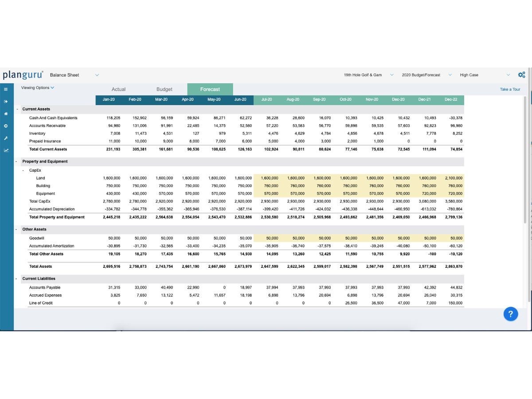Viewport: 532px width, 399px height.
Task: Open the 2020 Budget/Forecast dropdown
Action: point(426,75)
